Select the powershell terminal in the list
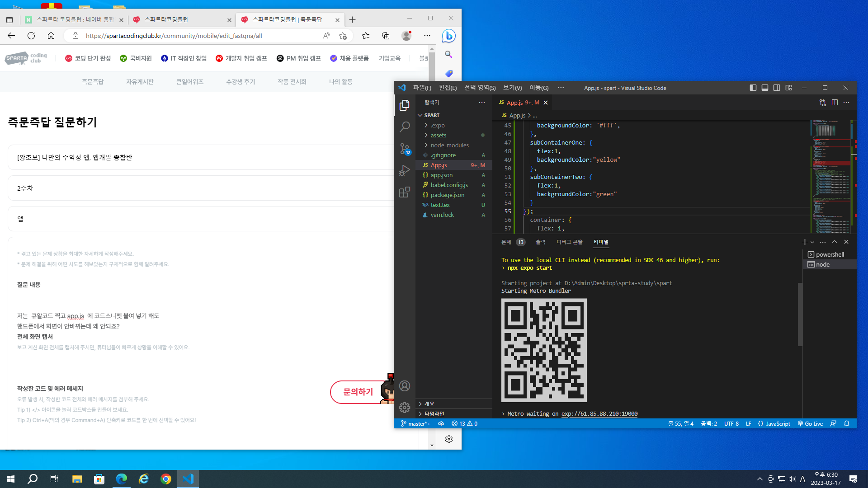 coord(830,255)
